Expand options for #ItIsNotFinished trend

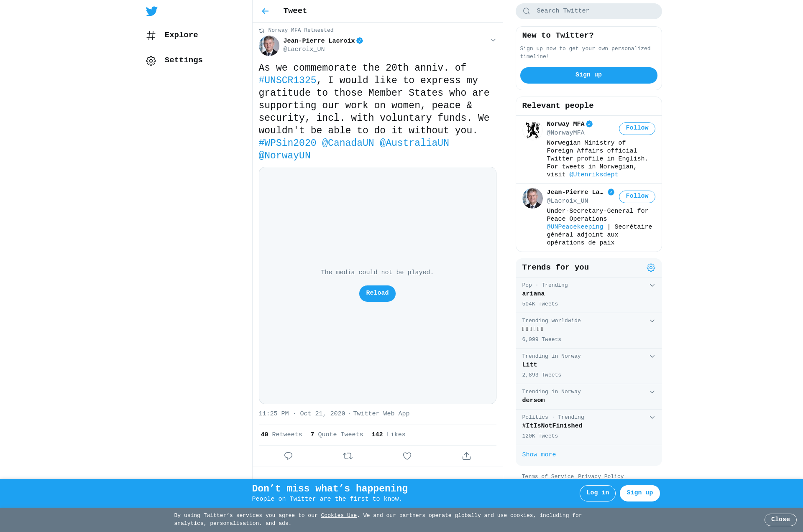pos(652,417)
